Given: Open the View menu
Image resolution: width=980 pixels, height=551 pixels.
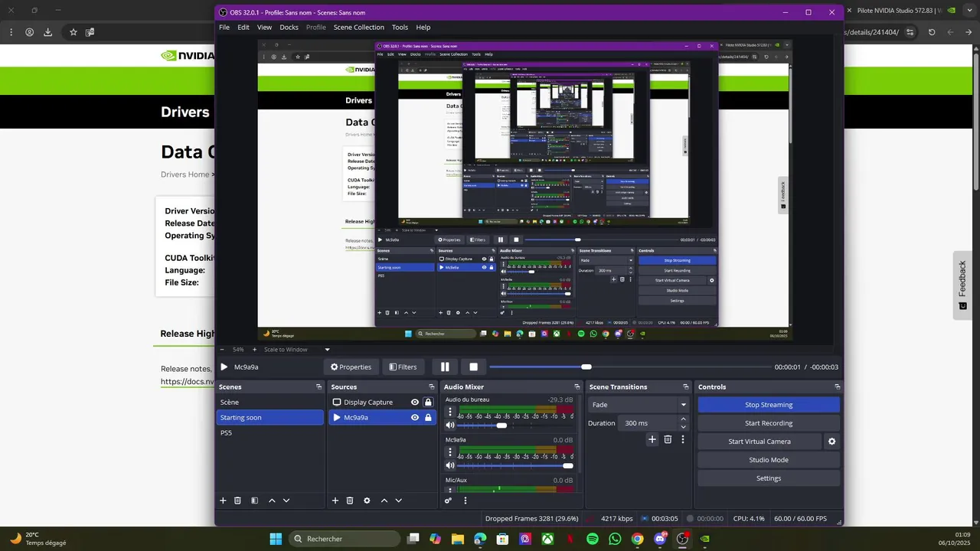Looking at the screenshot, I should (264, 28).
